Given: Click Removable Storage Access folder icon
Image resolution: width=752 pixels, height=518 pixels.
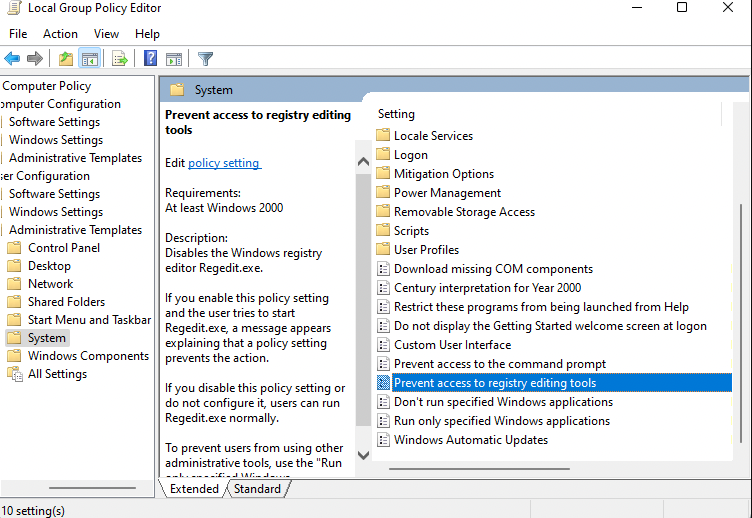Looking at the screenshot, I should (383, 212).
